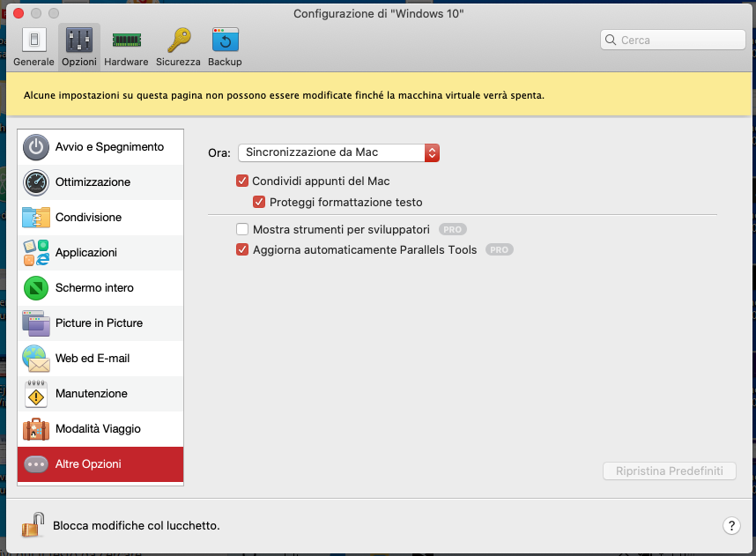The width and height of the screenshot is (756, 556).
Task: Uncheck Condividi appunti del Mac
Action: 242,181
